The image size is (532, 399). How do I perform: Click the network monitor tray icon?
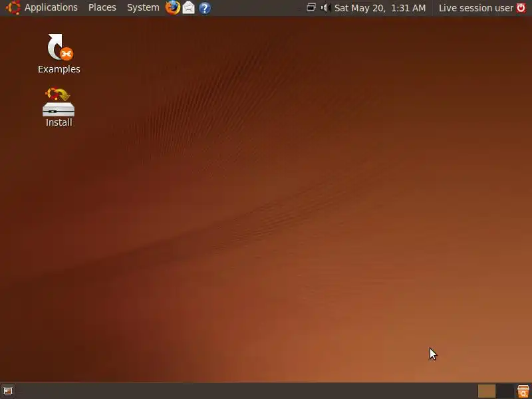311,7
